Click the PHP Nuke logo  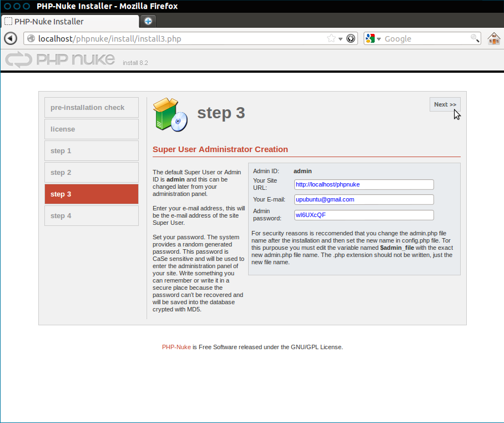click(x=60, y=59)
